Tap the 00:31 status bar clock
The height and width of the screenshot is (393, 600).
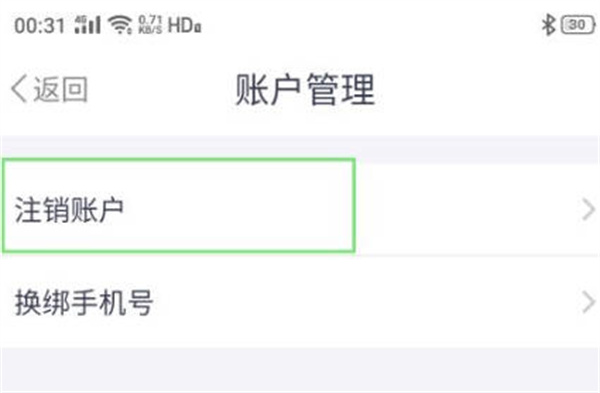pyautogui.click(x=39, y=26)
